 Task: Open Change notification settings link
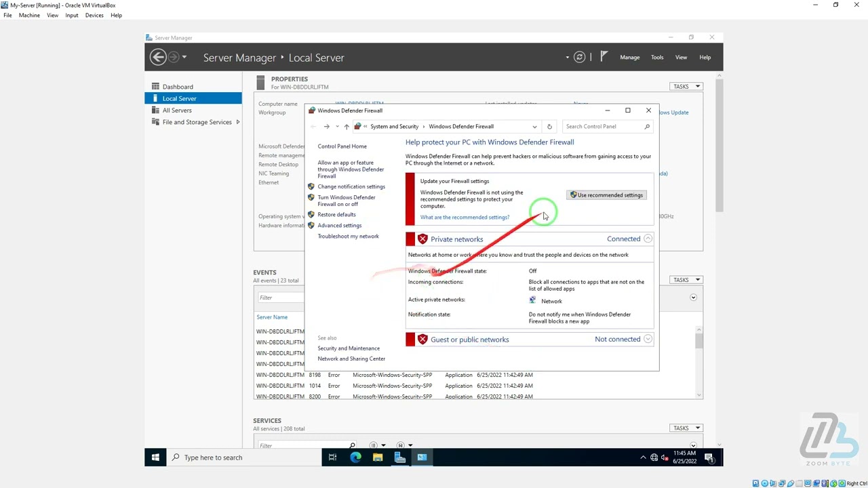[x=351, y=186]
